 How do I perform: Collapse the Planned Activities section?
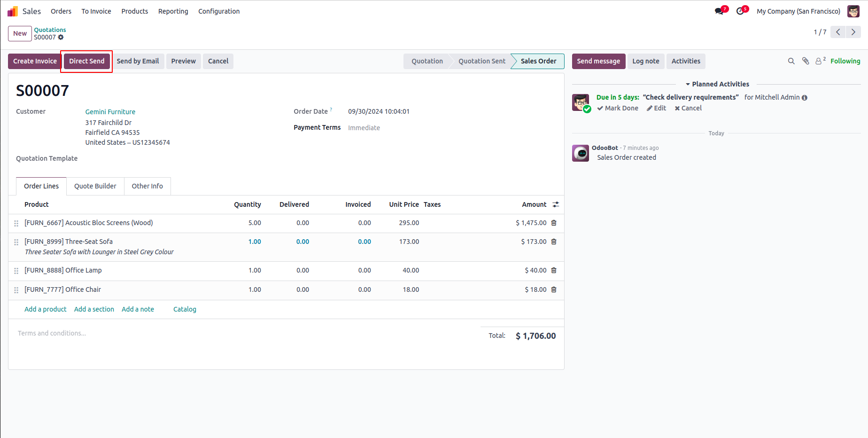click(717, 84)
